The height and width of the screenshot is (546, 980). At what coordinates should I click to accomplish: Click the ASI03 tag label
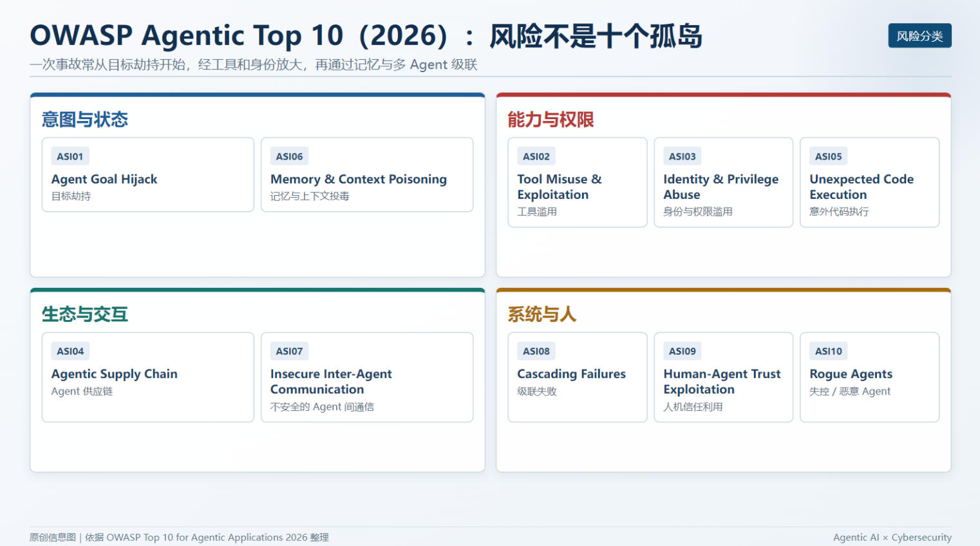[x=683, y=156]
